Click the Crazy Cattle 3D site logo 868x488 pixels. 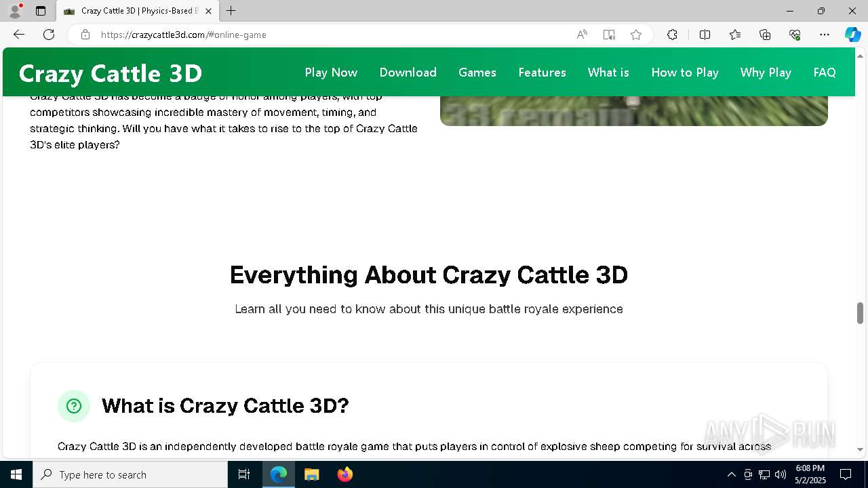[111, 73]
